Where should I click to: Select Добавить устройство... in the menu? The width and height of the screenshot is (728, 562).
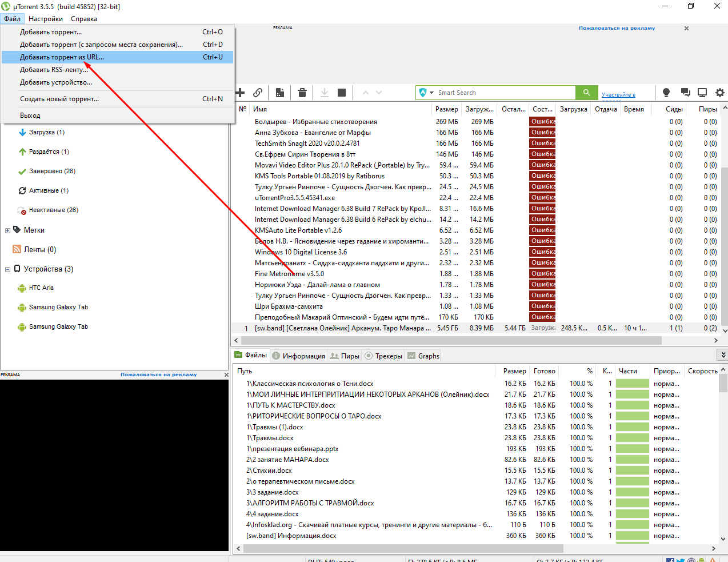pyautogui.click(x=117, y=82)
